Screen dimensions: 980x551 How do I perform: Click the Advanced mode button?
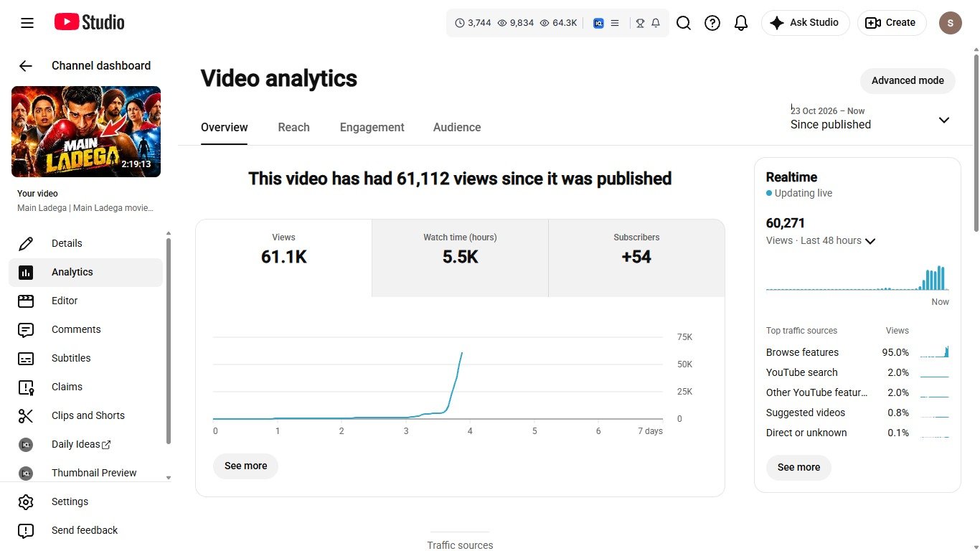908,80
